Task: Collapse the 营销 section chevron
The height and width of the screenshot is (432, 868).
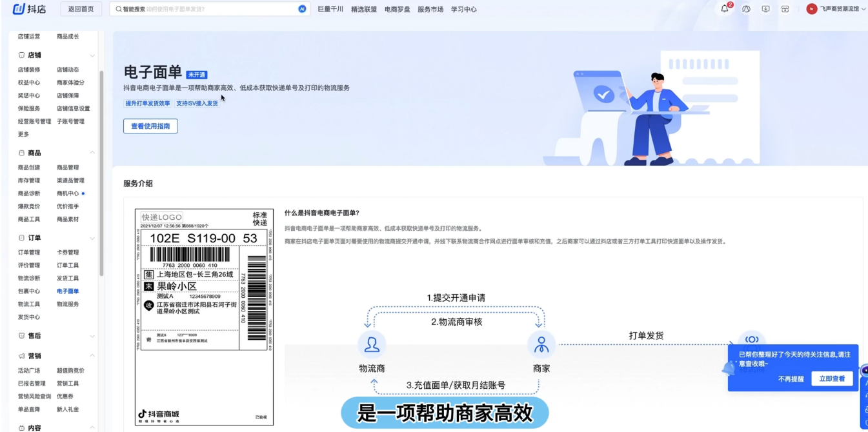Action: (x=92, y=356)
